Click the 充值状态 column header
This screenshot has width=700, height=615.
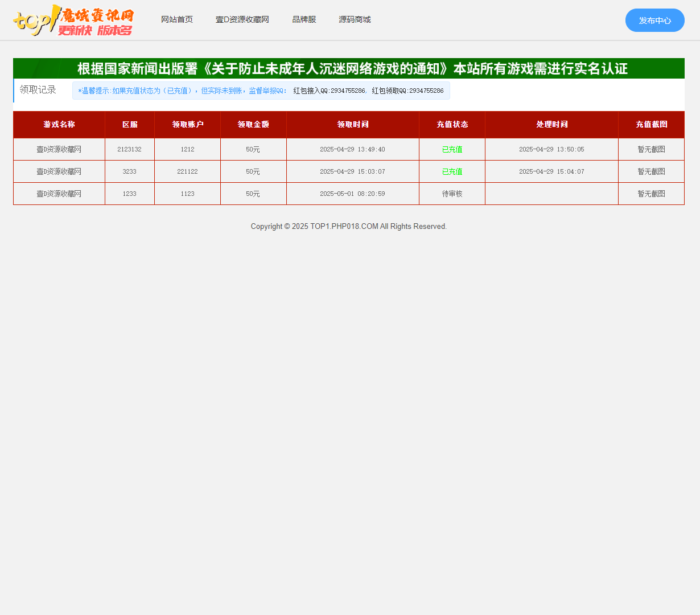coord(452,125)
